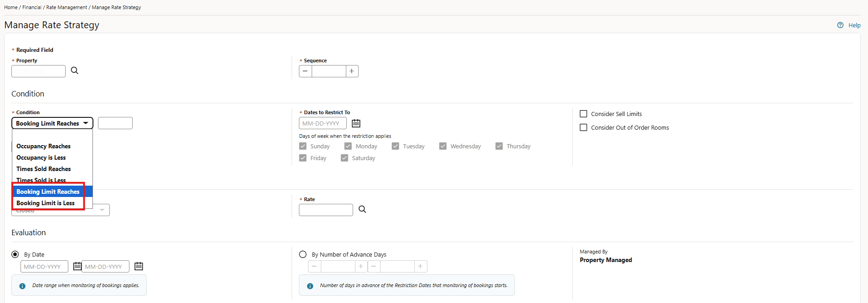Enable Consider Sell Limits

pos(583,114)
